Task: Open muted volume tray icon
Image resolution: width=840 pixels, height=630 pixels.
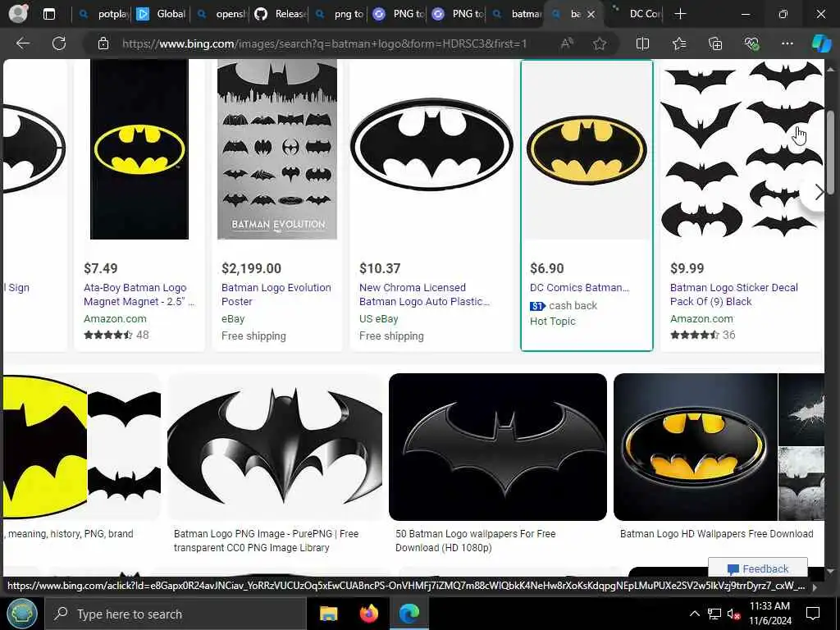Action: point(734,614)
